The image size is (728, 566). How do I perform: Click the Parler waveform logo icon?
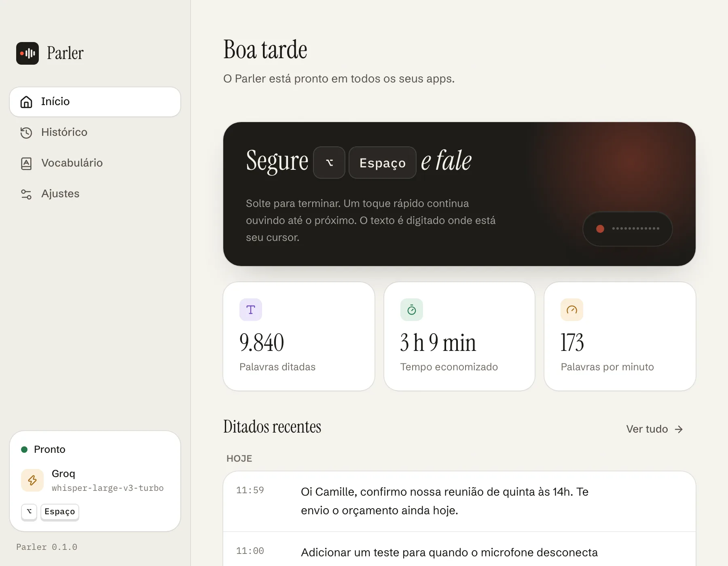pos(28,53)
